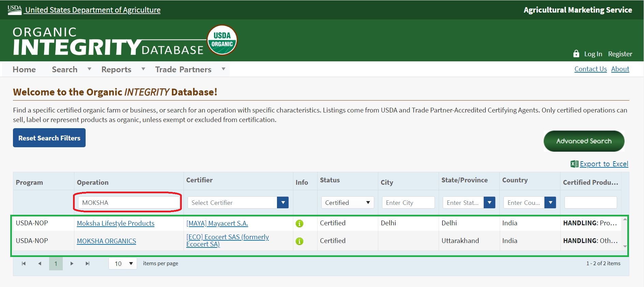The height and width of the screenshot is (287, 644).
Task: Click the Enter State filter input
Action: [463, 202]
